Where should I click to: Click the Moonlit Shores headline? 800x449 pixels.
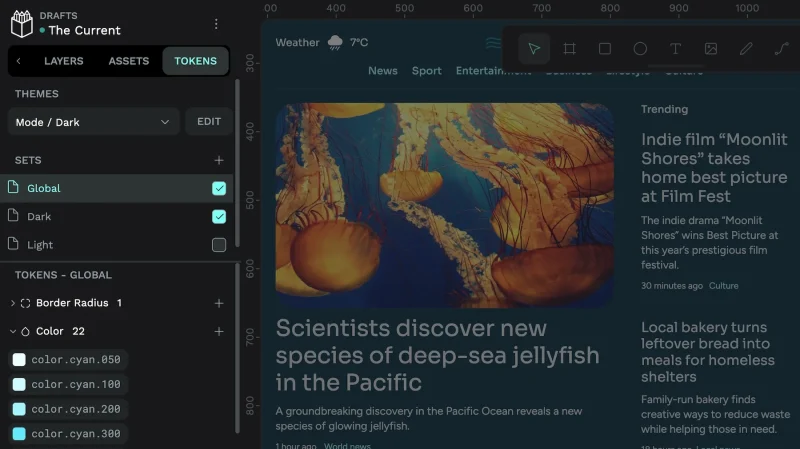(x=714, y=168)
